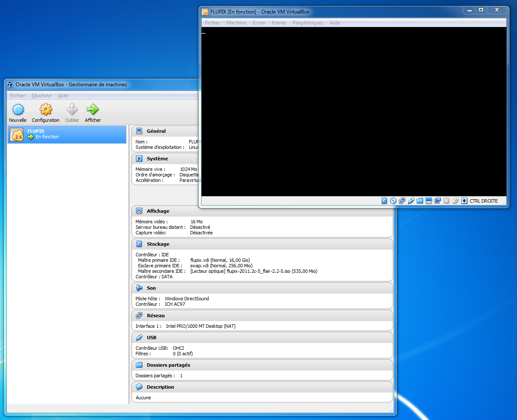Open Périphériques menu in FLUPIX VM window
The height and width of the screenshot is (420, 517).
(x=308, y=23)
